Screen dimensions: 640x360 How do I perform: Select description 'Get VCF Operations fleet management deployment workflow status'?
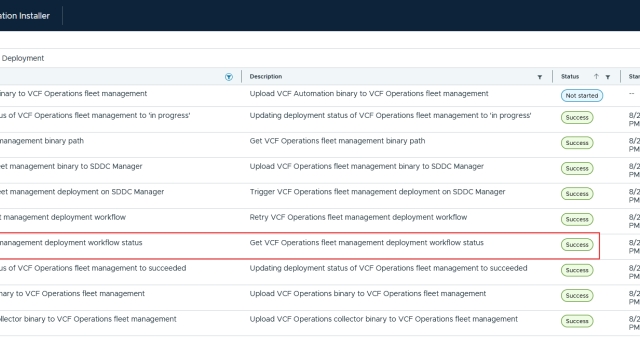(367, 242)
